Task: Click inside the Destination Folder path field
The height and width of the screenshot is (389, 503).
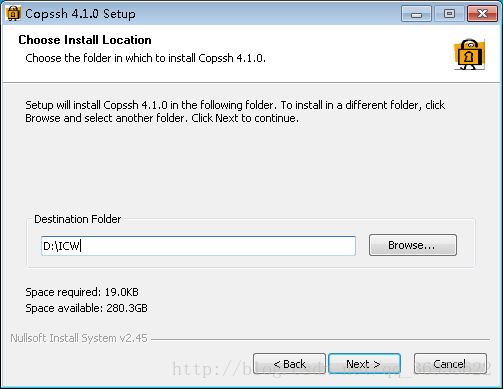Action: click(x=198, y=246)
